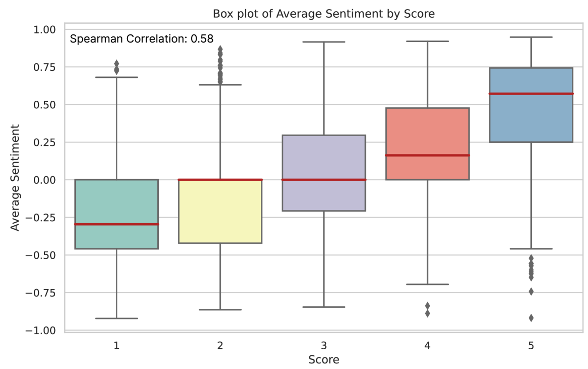Click the salmon red box for Score 4
This screenshot has width=588, height=369.
pyautogui.click(x=427, y=132)
